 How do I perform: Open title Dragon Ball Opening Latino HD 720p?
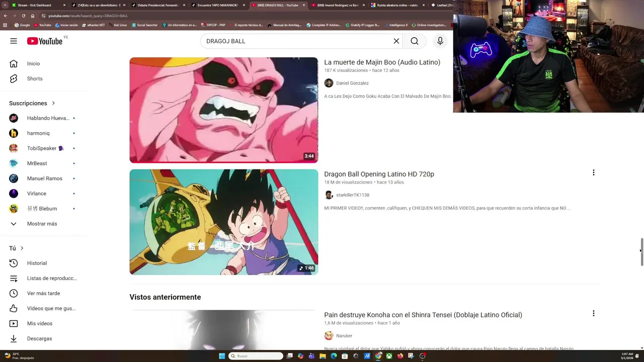(x=379, y=174)
